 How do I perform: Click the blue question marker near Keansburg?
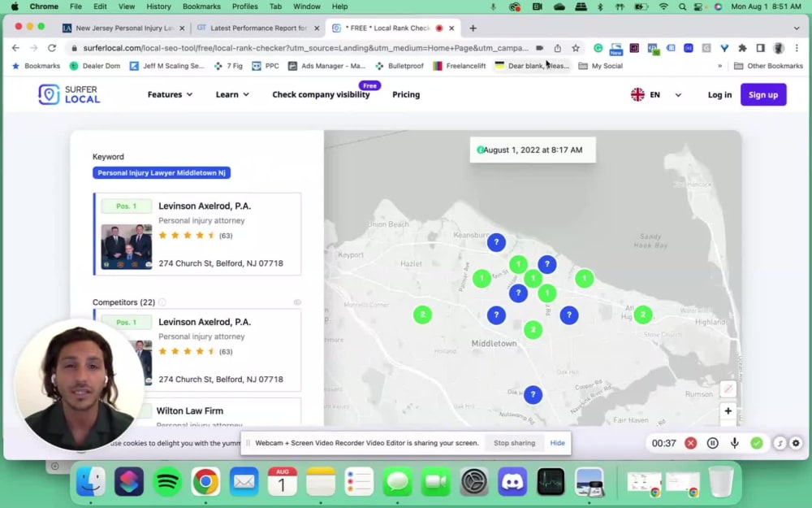496,242
